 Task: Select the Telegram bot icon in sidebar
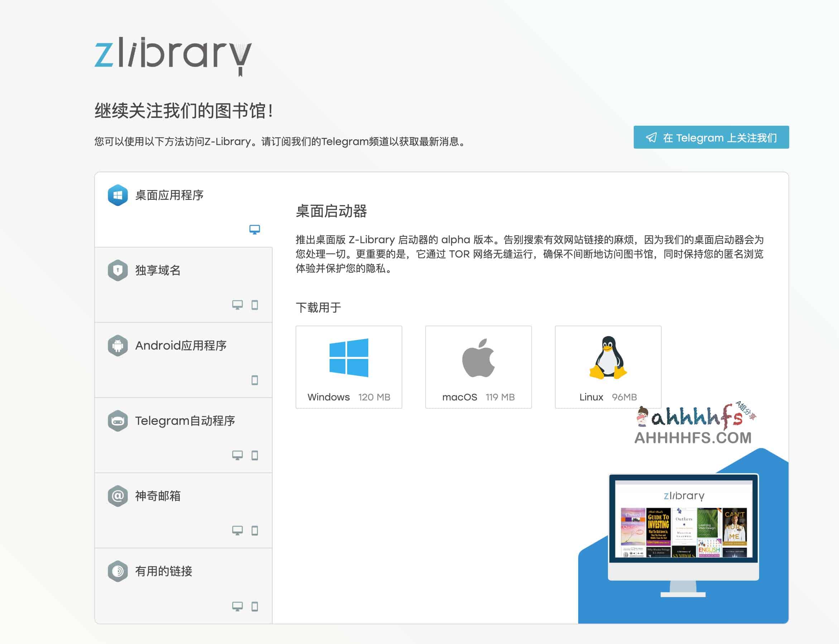point(118,420)
